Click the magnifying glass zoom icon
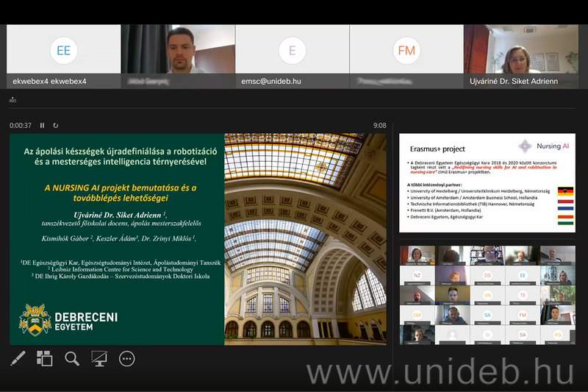Viewport: 588px width, 392px height. pyautogui.click(x=72, y=358)
